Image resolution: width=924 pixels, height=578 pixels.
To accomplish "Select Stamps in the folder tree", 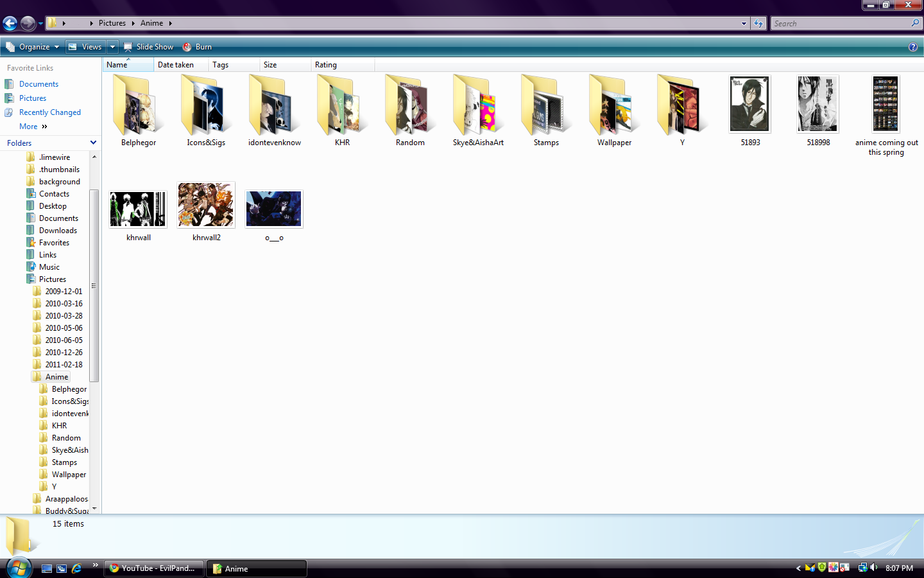I will pos(64,462).
